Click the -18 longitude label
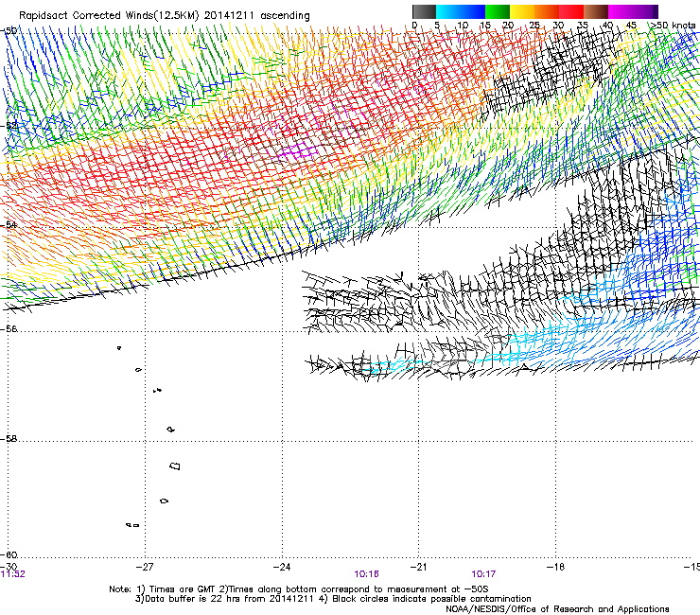The width and height of the screenshot is (700, 615). pyautogui.click(x=555, y=567)
